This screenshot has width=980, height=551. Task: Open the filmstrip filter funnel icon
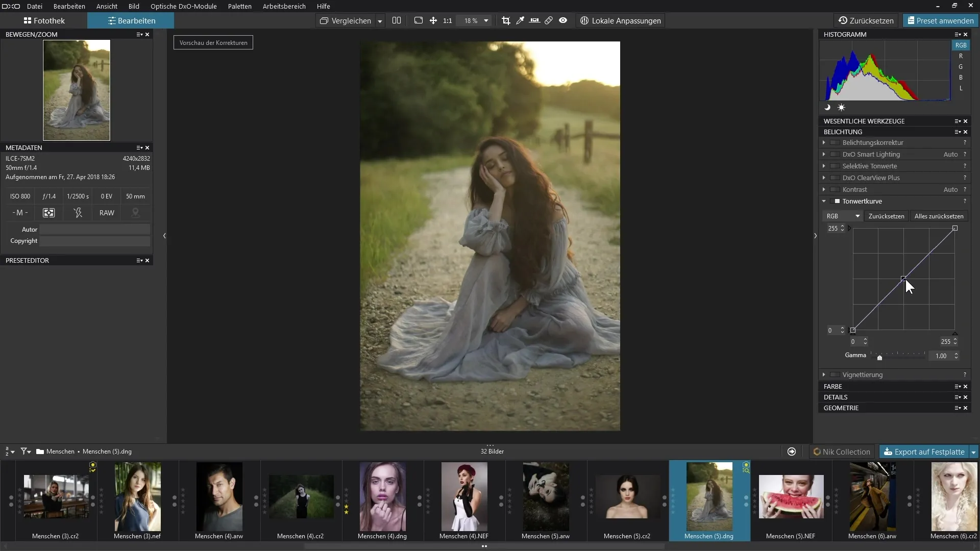26,452
